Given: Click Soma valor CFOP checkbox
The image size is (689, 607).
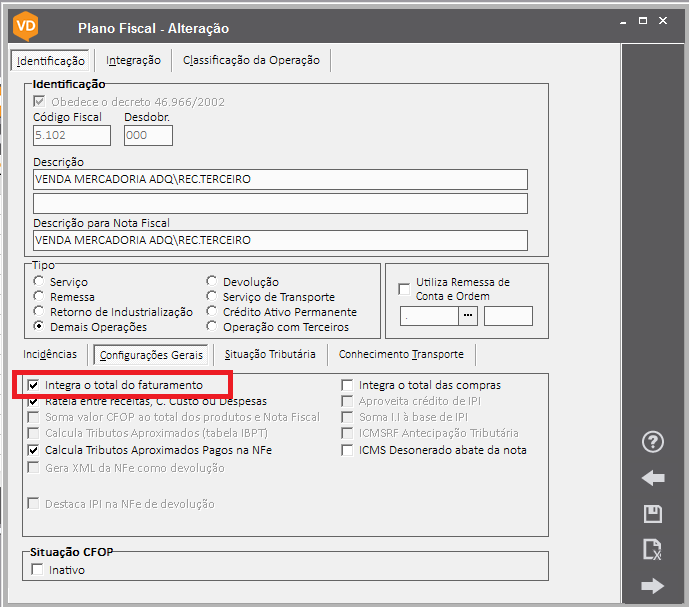Looking at the screenshot, I should tap(33, 417).
